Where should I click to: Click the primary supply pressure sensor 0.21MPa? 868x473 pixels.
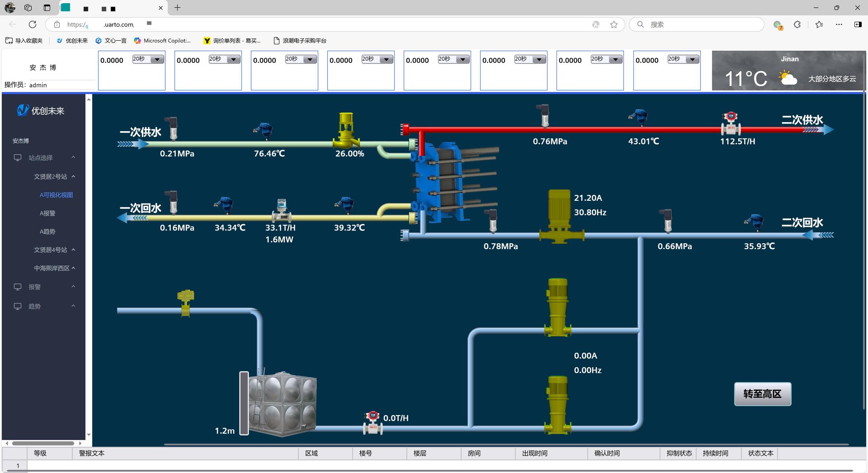click(173, 128)
